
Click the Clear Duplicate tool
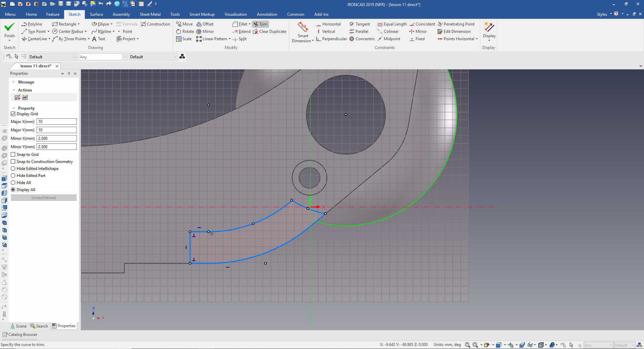coord(270,32)
